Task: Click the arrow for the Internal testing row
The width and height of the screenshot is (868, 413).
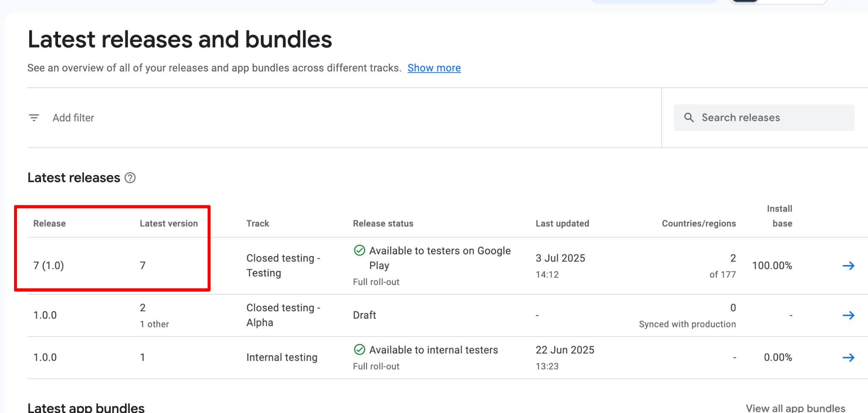Action: pos(848,357)
